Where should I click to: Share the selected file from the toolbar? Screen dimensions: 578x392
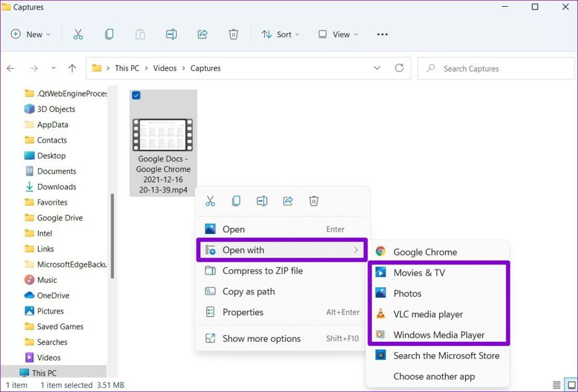[x=202, y=34]
